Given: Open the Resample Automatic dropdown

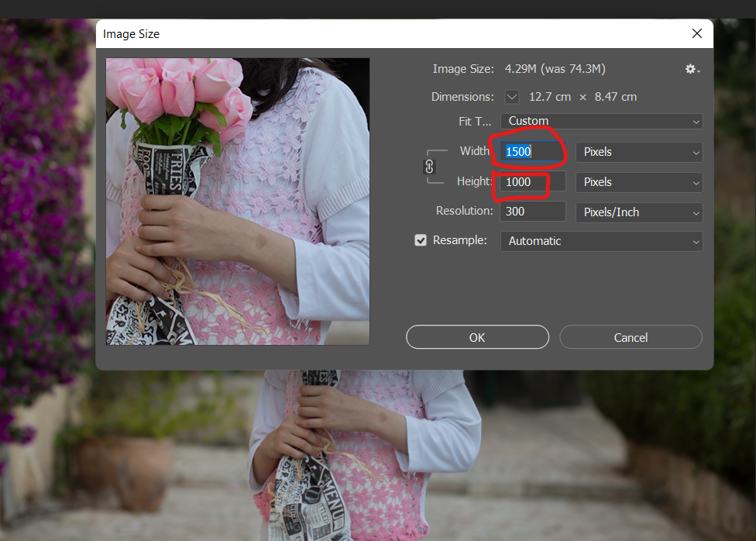Looking at the screenshot, I should click(x=601, y=241).
